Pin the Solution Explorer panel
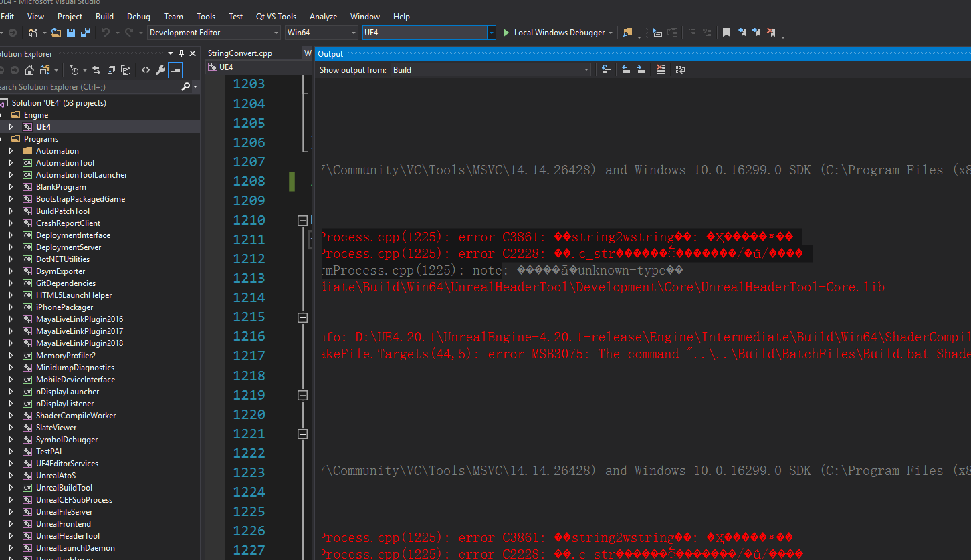Viewport: 971px width, 560px height. pyautogui.click(x=181, y=53)
